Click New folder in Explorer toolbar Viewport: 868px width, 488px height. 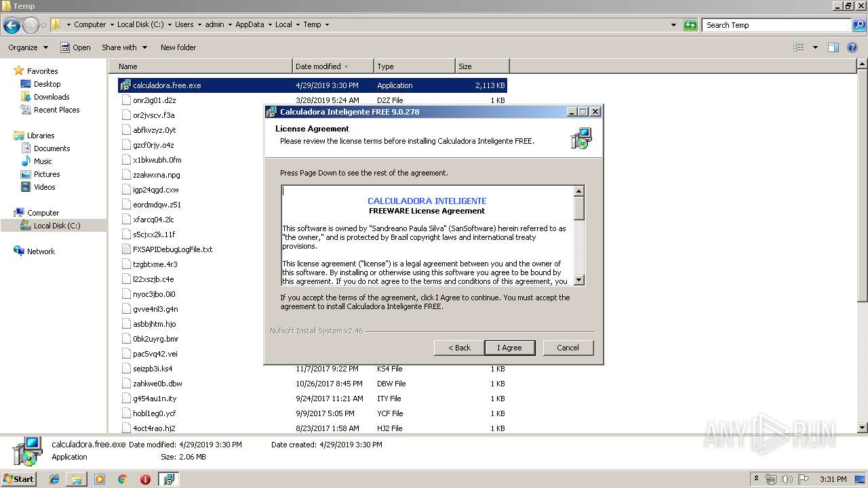pos(178,47)
